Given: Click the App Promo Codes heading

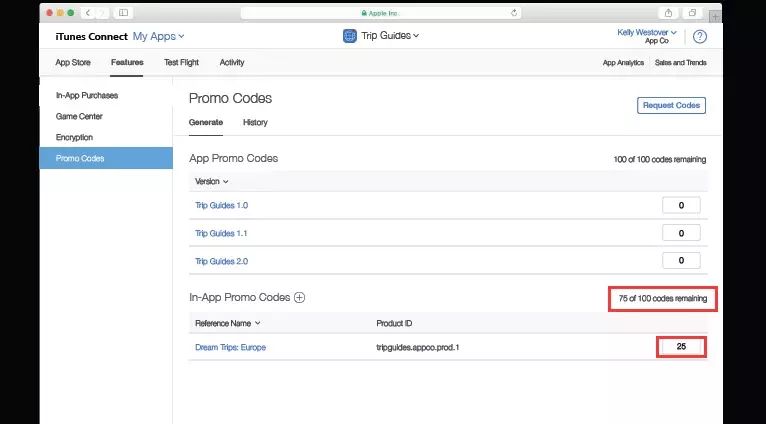Looking at the screenshot, I should point(234,159).
